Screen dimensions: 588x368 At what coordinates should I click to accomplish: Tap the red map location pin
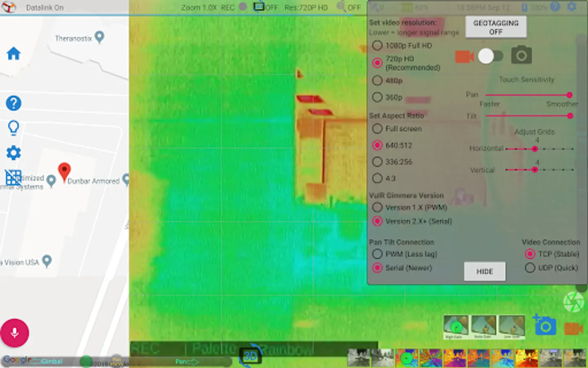tap(64, 172)
